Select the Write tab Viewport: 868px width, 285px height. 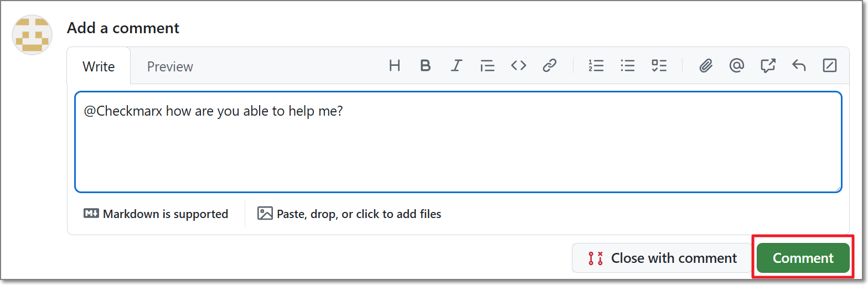point(99,66)
